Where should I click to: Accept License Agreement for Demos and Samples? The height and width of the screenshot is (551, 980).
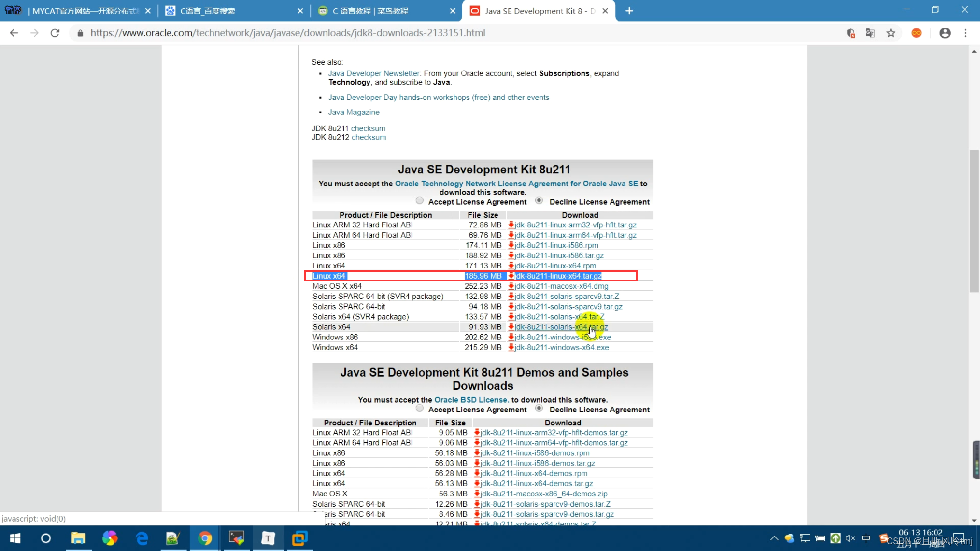point(419,409)
